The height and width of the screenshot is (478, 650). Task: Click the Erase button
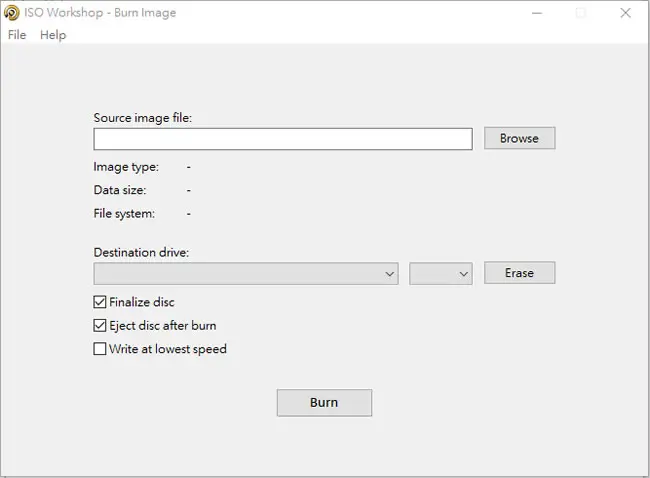(x=519, y=273)
